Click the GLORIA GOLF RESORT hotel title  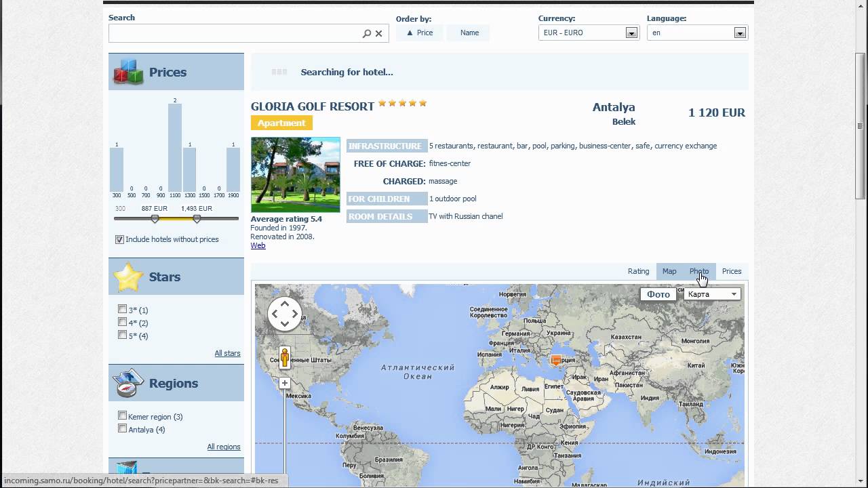tap(313, 106)
